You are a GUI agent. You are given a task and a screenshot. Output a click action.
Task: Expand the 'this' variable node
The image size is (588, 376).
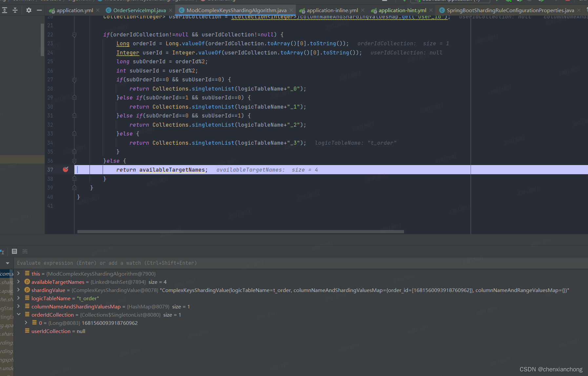[19, 273]
